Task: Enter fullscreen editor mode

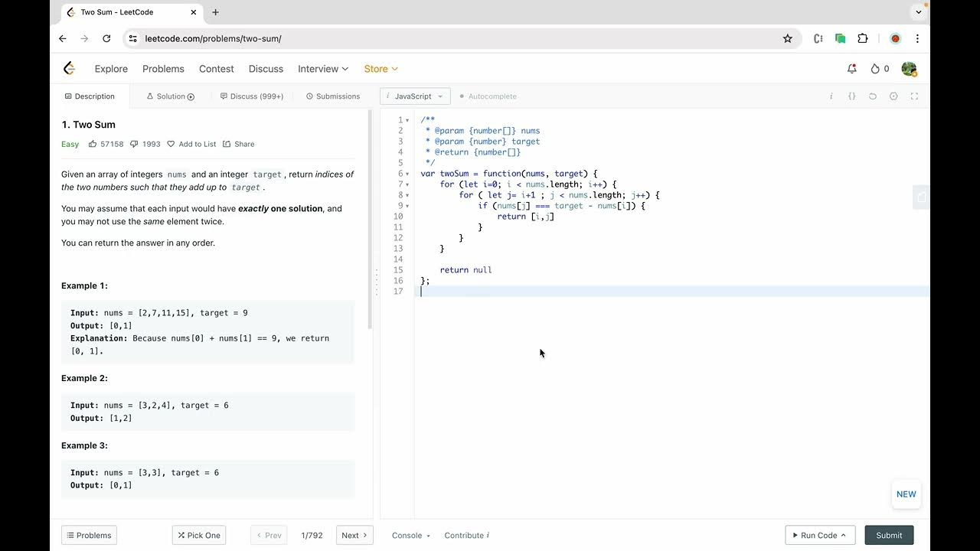Action: point(914,96)
